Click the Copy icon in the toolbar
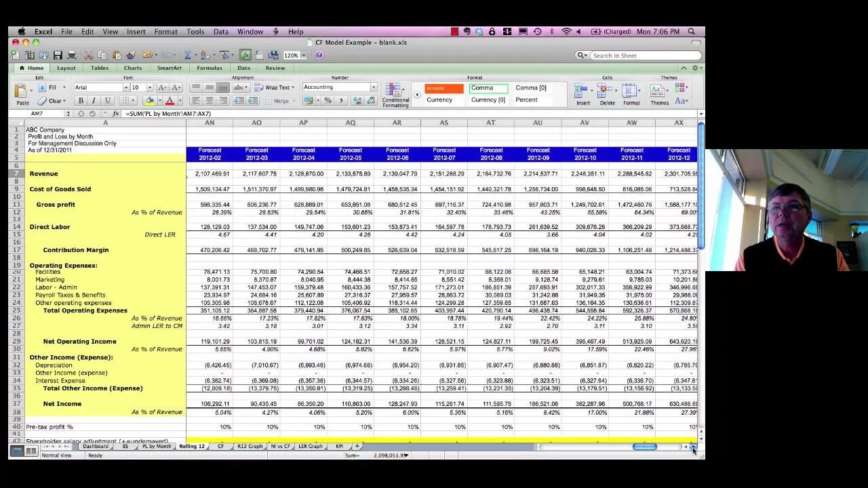Viewport: 868px width, 488px height. [x=102, y=55]
